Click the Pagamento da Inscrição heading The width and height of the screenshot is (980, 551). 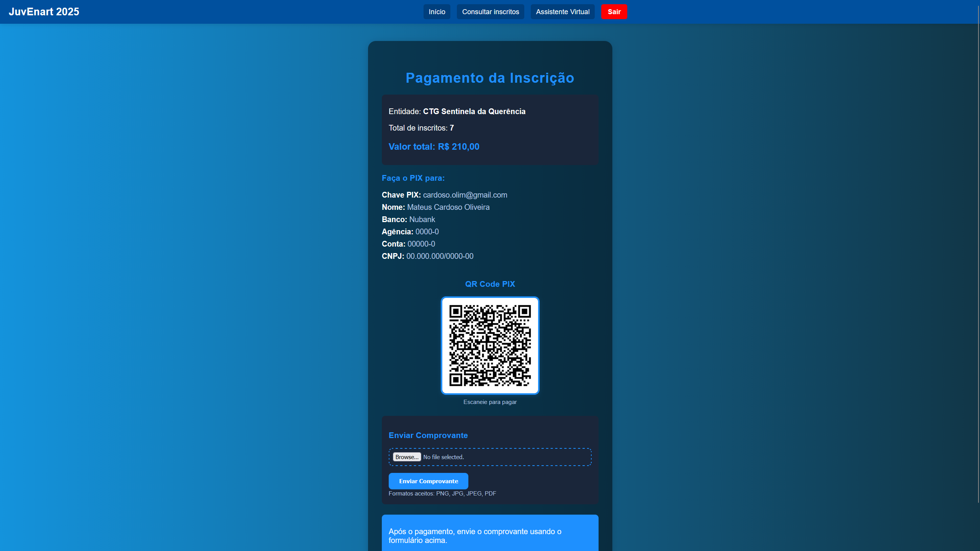pos(490,78)
